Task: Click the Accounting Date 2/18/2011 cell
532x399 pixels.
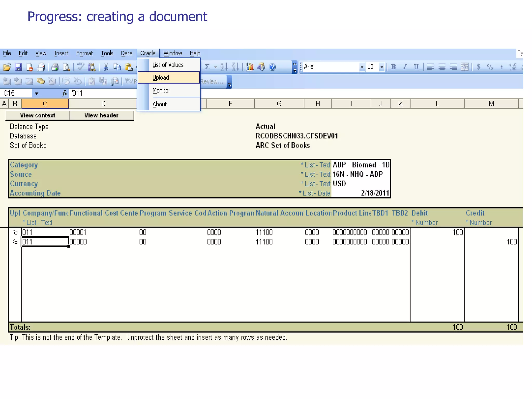Action: click(x=361, y=193)
